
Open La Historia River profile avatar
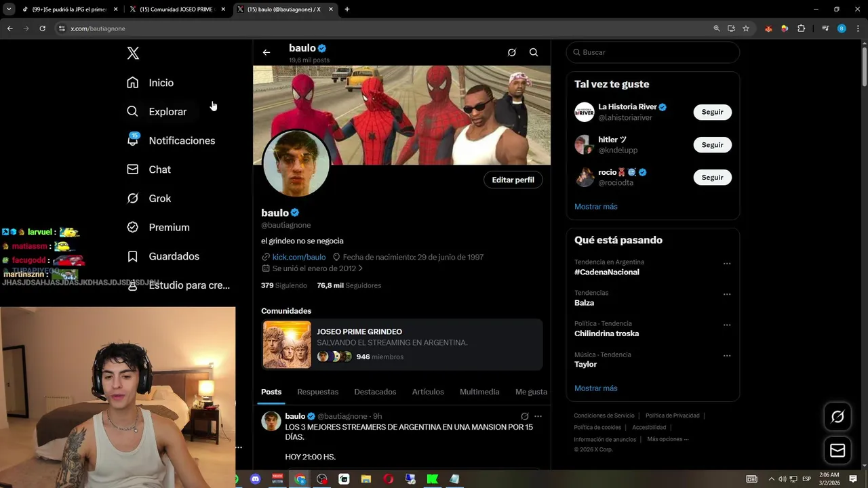[x=585, y=112]
